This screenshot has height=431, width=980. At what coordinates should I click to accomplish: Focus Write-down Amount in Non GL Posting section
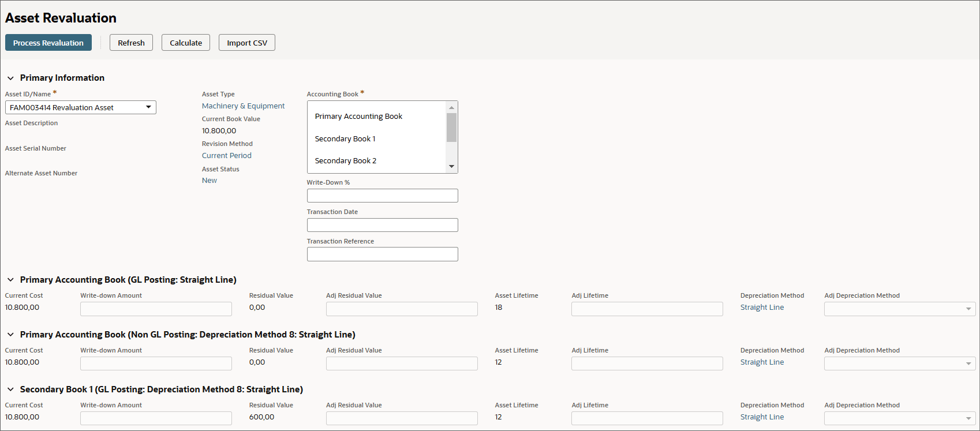(x=156, y=363)
